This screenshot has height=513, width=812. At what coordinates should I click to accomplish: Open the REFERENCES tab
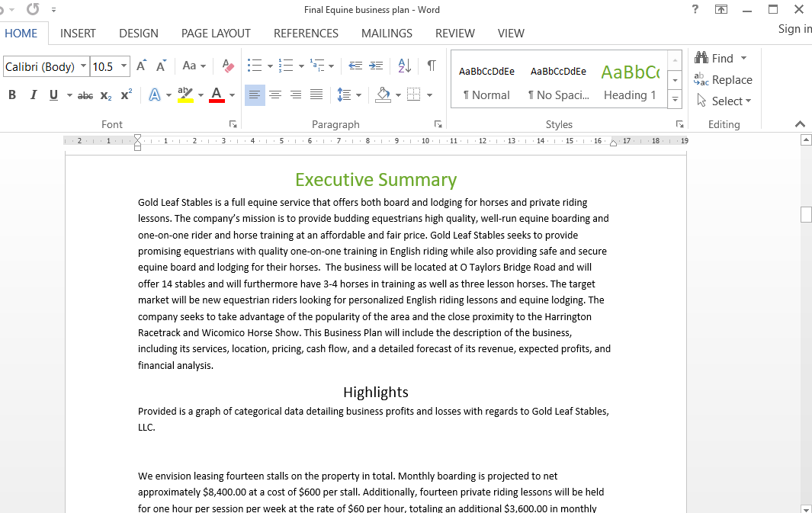(x=306, y=33)
